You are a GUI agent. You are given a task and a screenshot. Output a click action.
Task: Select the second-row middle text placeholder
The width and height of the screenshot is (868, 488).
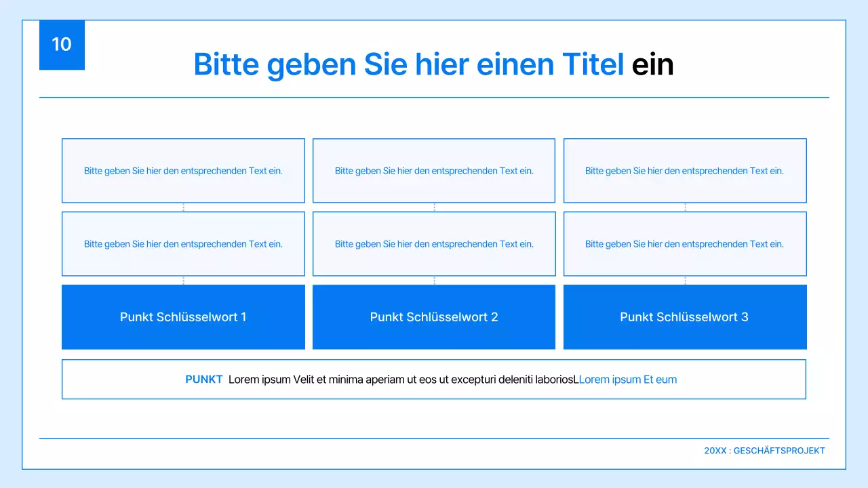[434, 244]
